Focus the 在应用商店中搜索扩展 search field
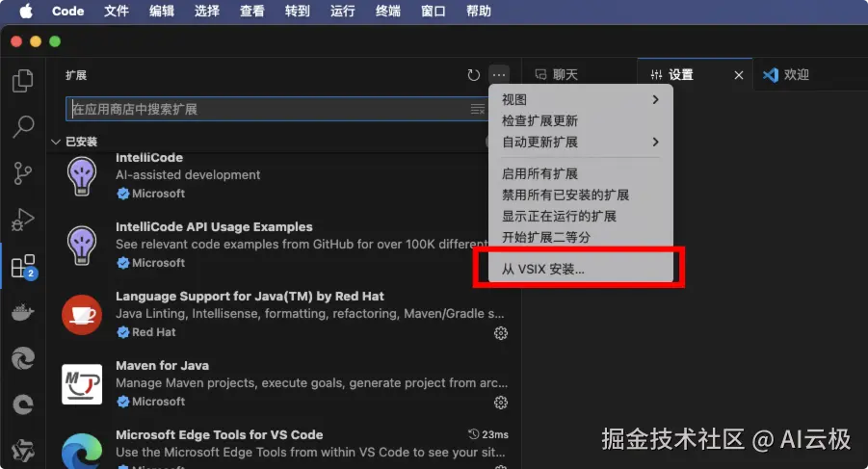868x469 pixels. [x=276, y=109]
